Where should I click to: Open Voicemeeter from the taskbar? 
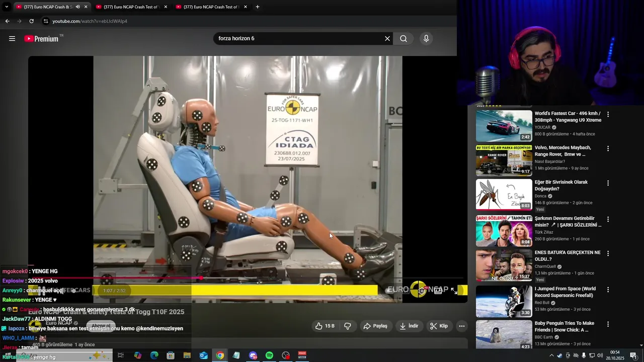302,355
